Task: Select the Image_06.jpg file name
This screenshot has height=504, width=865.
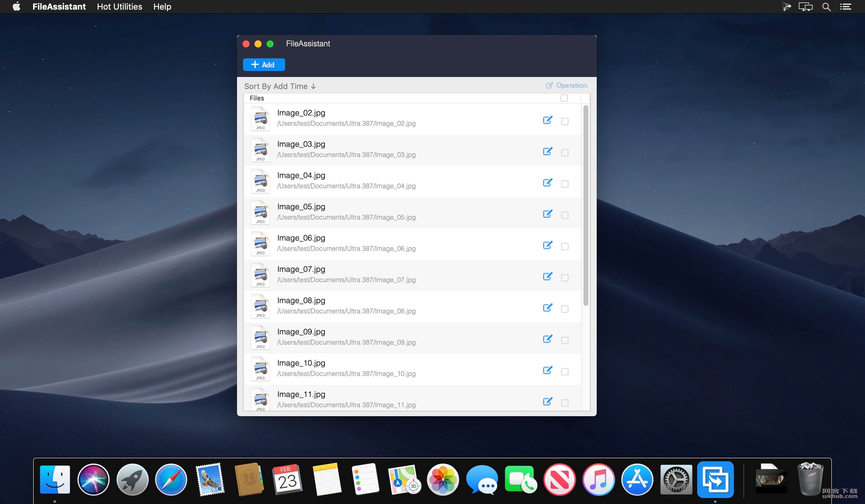Action: coord(301,238)
